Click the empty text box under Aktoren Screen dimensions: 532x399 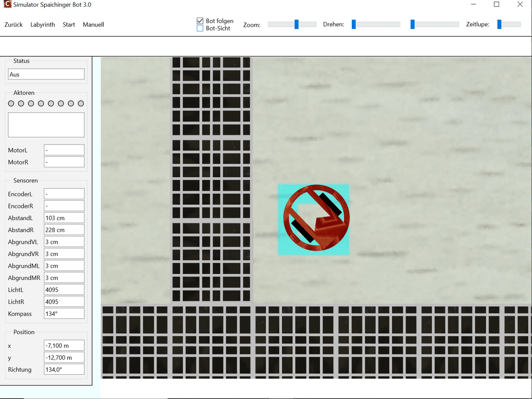[x=46, y=125]
